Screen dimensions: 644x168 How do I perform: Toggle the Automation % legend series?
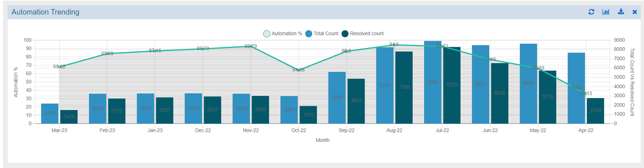[x=287, y=34]
